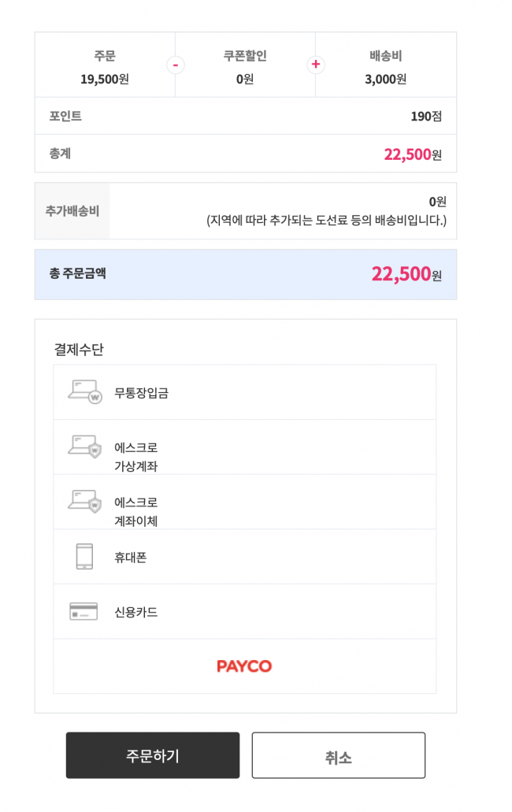The width and height of the screenshot is (512, 812).
Task: Click the 무통장입금 laptop icon
Action: tap(85, 392)
